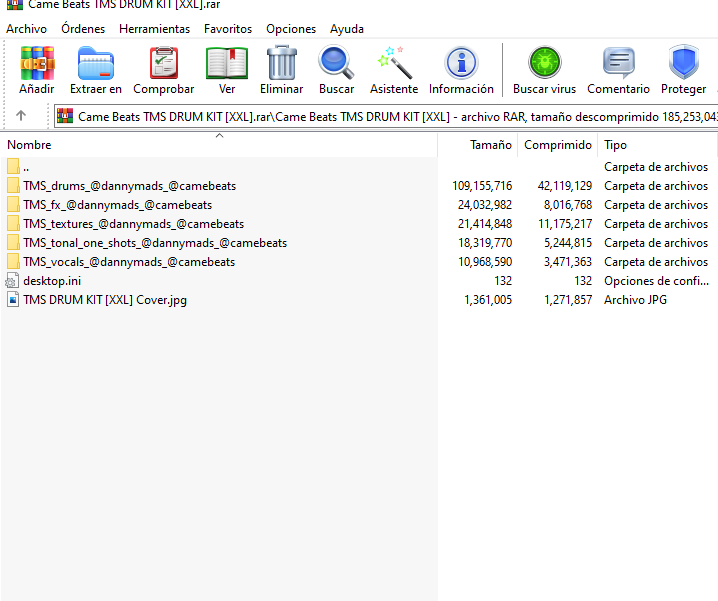
Task: Click compressed value 5,244,815
Action: coord(568,242)
